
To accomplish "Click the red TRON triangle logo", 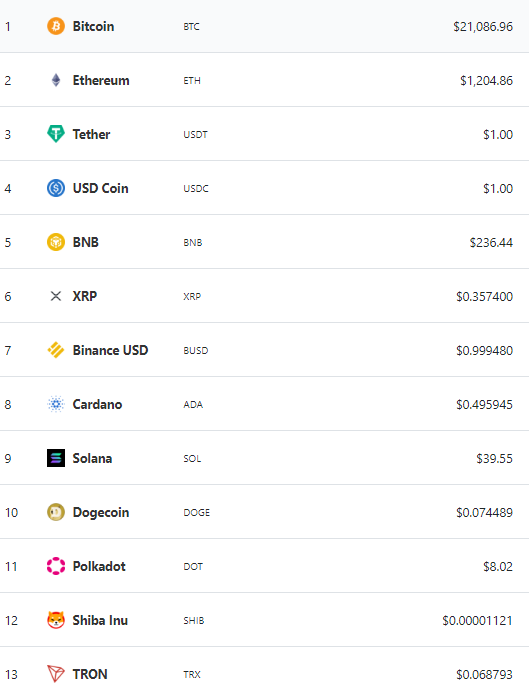I will pos(56,674).
